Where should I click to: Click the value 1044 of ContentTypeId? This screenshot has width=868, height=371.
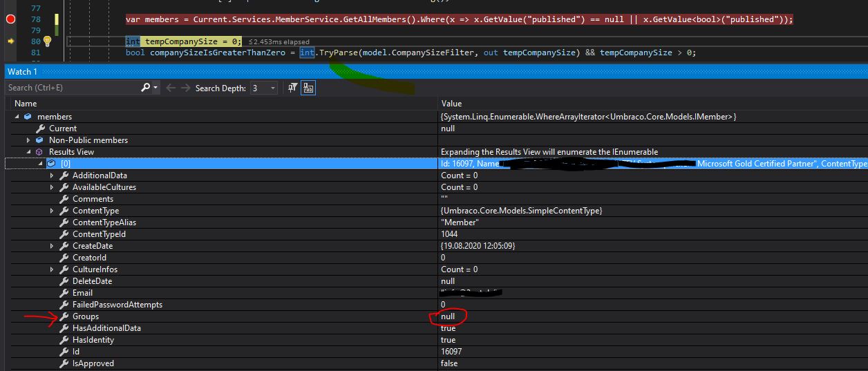(450, 234)
